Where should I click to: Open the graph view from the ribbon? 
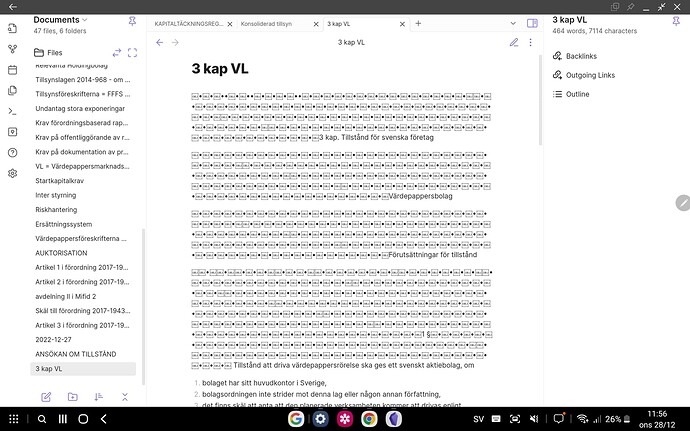click(x=12, y=49)
